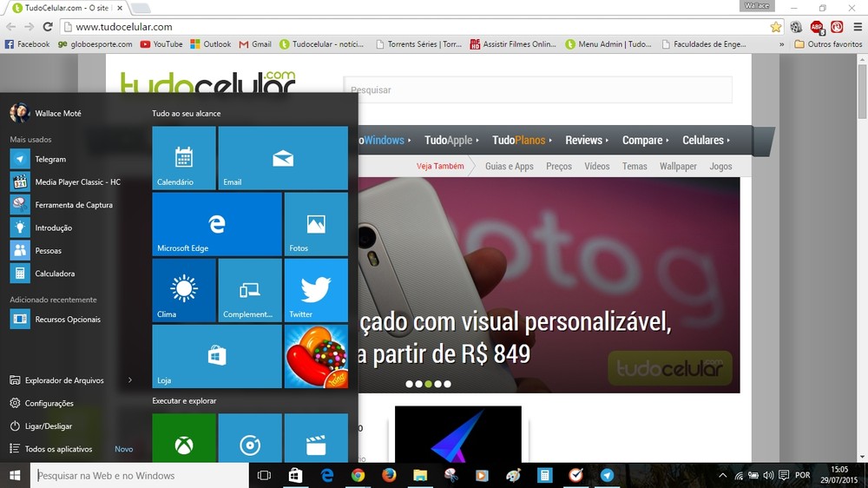Launch Firefox from the taskbar
868x488 pixels.
click(389, 475)
